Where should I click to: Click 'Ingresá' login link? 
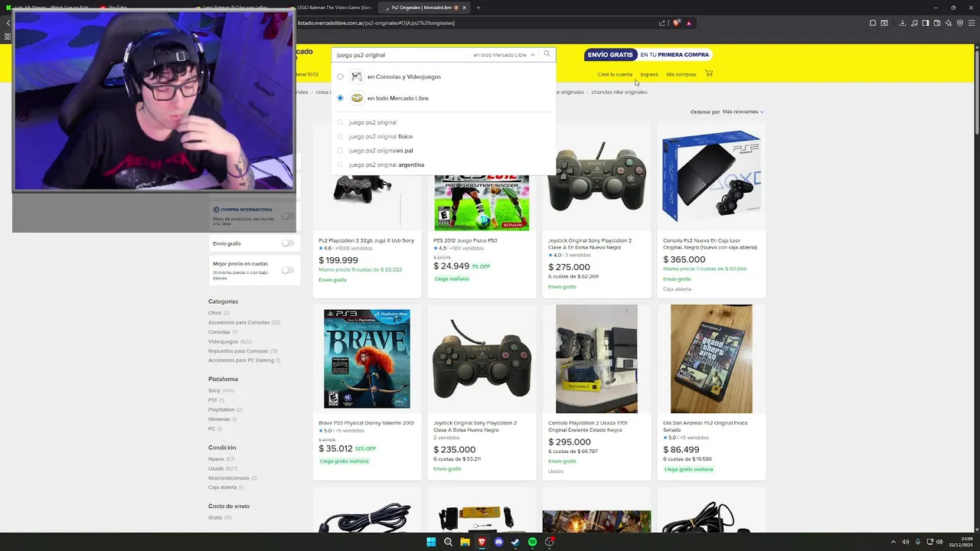649,74
